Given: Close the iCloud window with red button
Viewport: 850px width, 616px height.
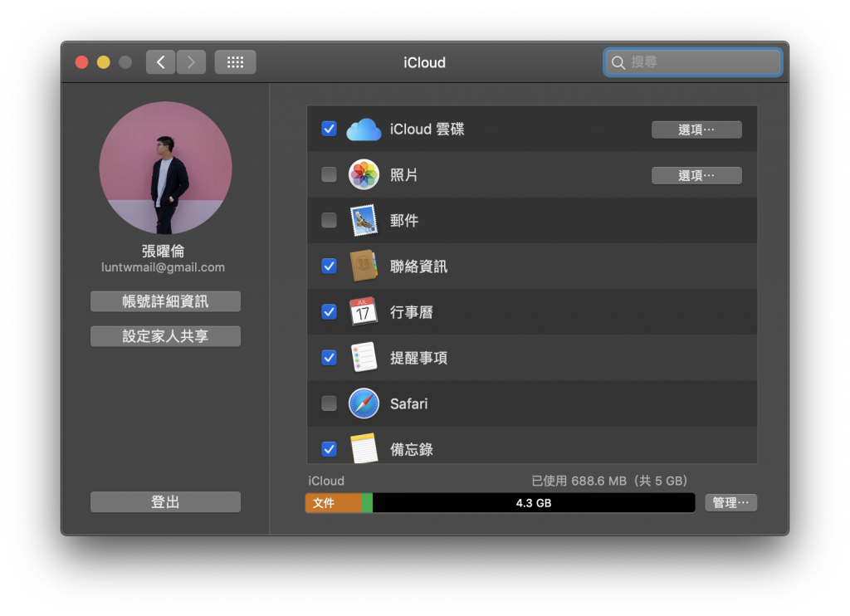Looking at the screenshot, I should click(82, 62).
